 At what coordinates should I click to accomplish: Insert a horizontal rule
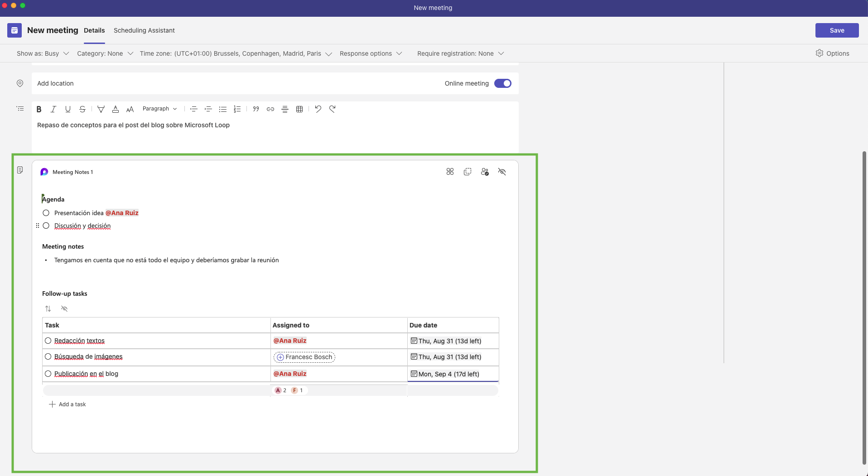(x=285, y=109)
